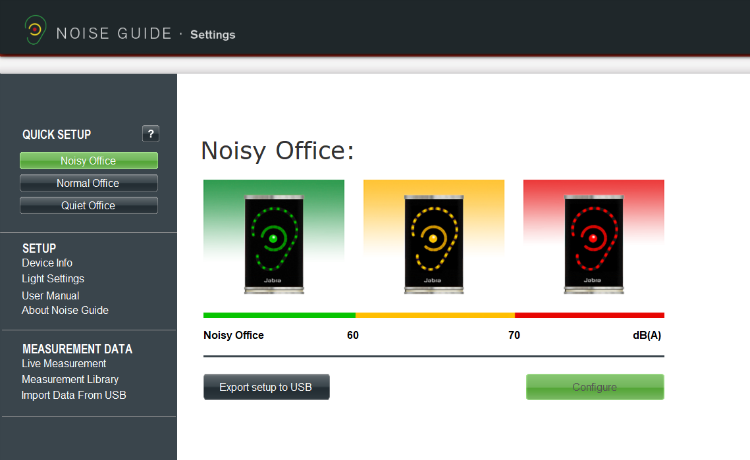The image size is (750, 460).
Task: Click the red ear device image
Action: pos(594,244)
